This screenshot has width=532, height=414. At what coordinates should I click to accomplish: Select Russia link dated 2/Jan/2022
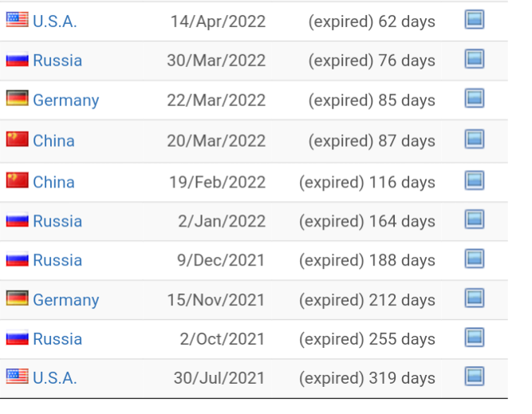point(57,221)
